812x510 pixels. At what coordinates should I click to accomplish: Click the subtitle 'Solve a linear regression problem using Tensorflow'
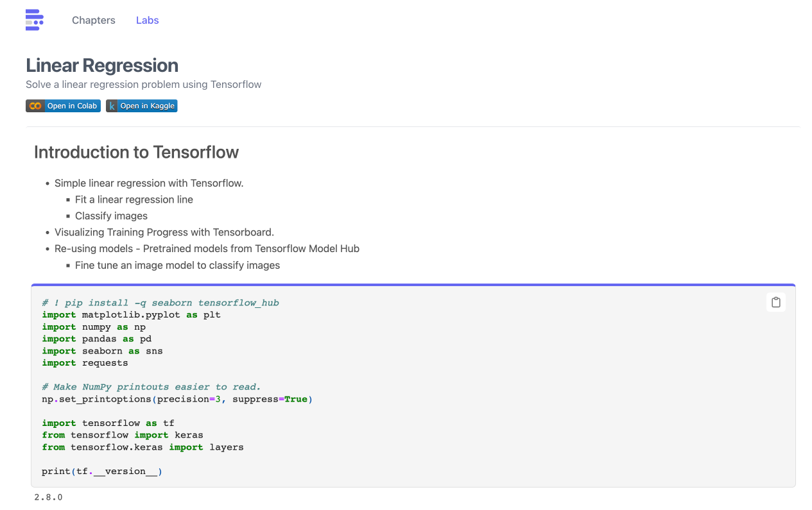point(144,84)
